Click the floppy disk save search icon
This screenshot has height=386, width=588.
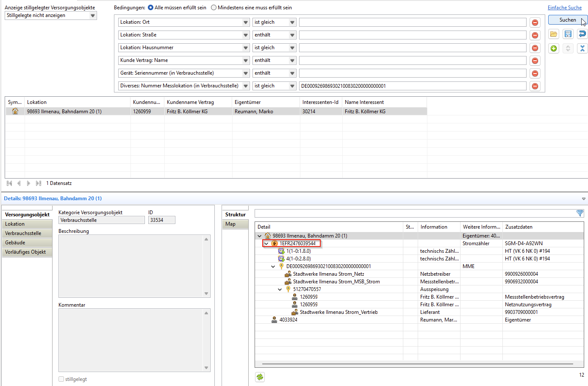(x=568, y=34)
